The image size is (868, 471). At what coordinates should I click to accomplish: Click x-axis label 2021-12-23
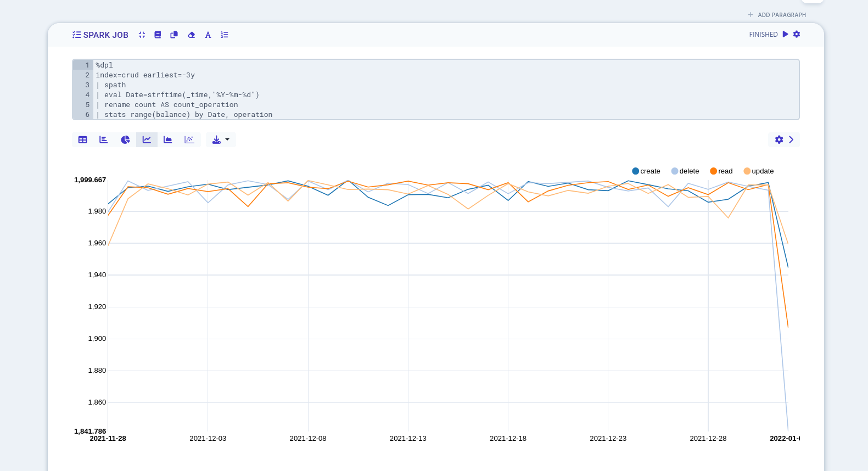608,439
